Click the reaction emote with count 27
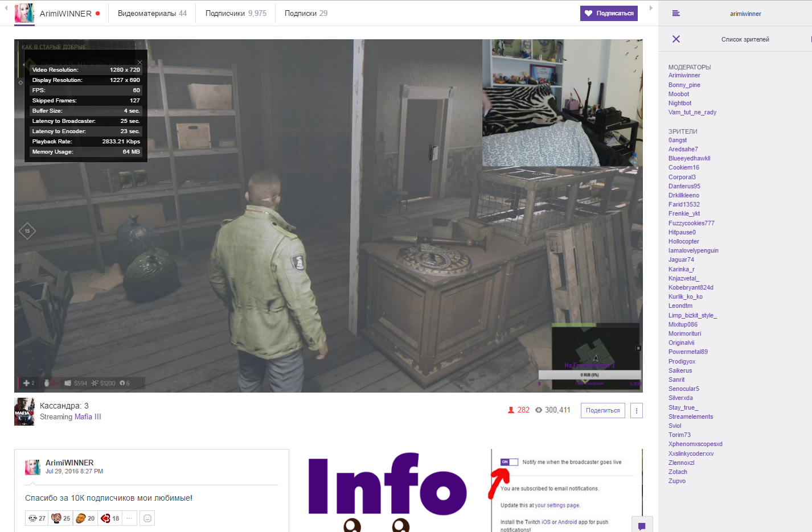The height and width of the screenshot is (532, 812). click(x=37, y=518)
